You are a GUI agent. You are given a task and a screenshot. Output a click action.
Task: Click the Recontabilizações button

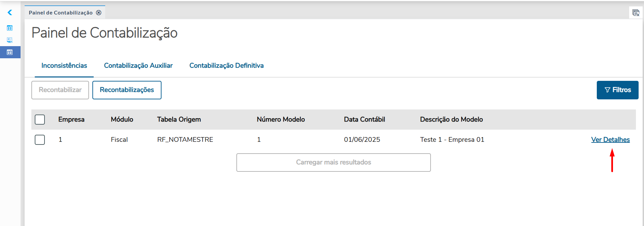127,90
